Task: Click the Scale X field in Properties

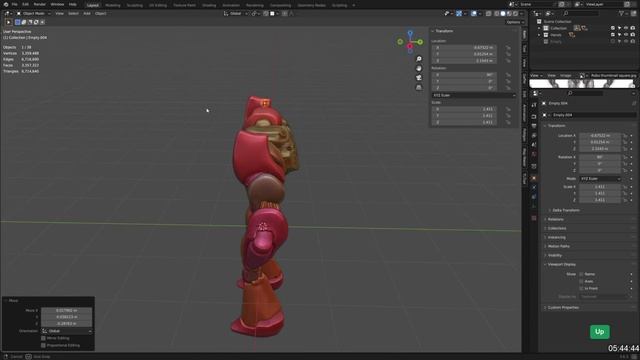Action: pos(600,187)
